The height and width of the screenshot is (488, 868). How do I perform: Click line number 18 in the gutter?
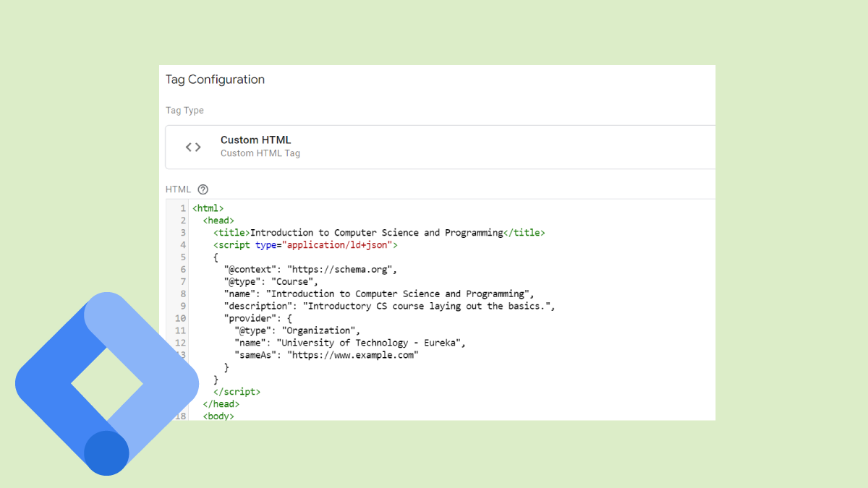[x=181, y=416]
